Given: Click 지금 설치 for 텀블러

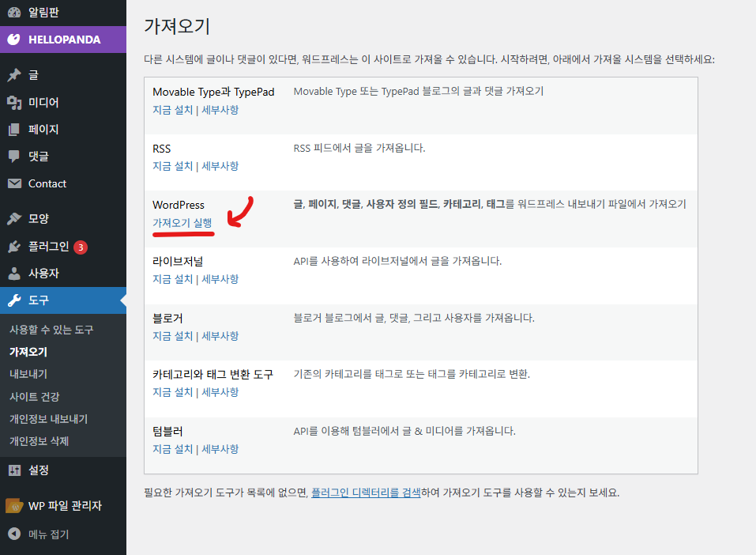Looking at the screenshot, I should 172,449.
